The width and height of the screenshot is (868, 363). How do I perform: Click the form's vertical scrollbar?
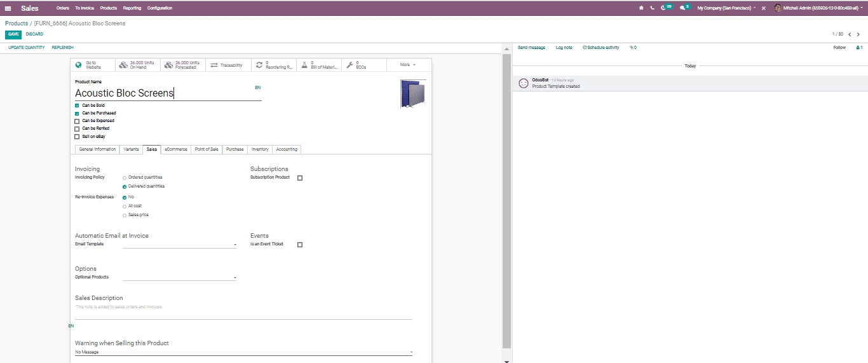pos(506,191)
